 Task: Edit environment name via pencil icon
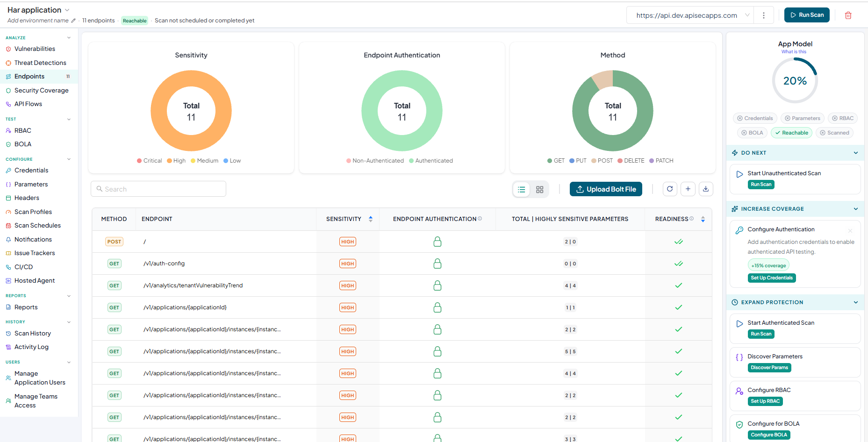(x=73, y=21)
